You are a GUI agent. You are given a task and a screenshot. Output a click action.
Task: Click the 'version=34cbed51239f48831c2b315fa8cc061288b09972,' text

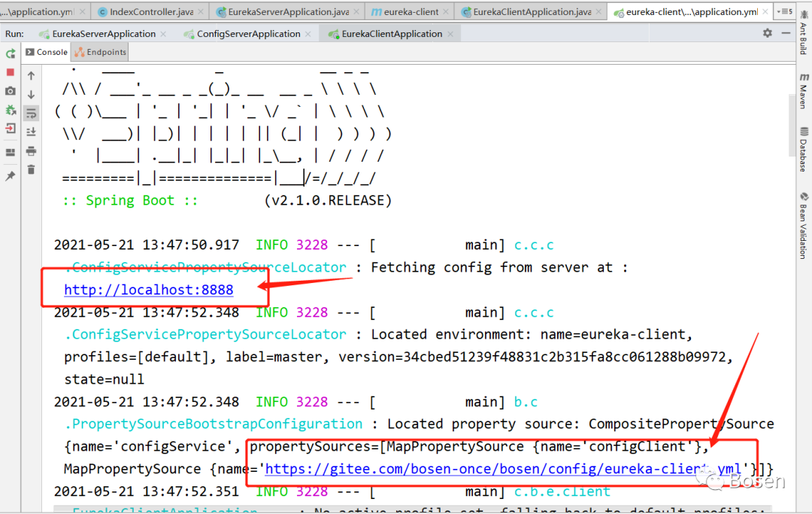536,357
